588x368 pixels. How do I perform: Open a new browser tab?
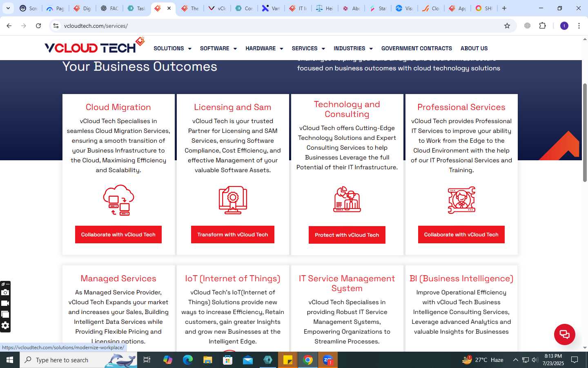click(x=504, y=8)
